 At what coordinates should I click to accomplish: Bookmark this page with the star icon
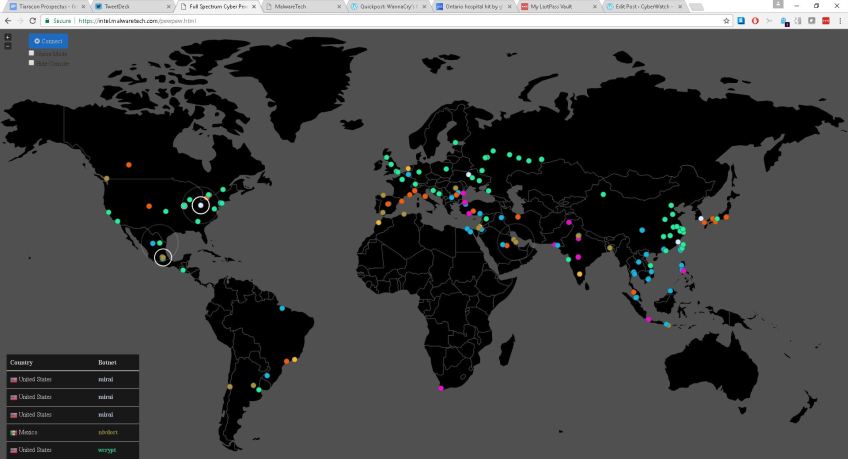tap(726, 20)
